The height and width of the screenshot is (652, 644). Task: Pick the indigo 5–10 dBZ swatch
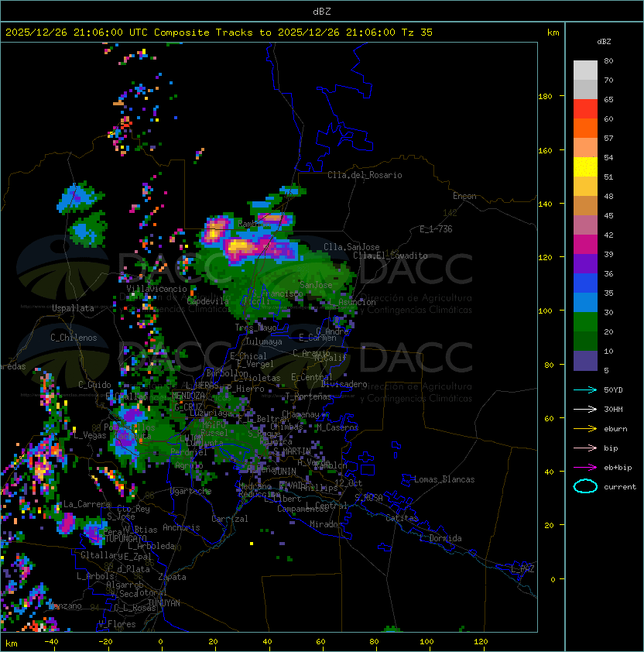coord(585,361)
